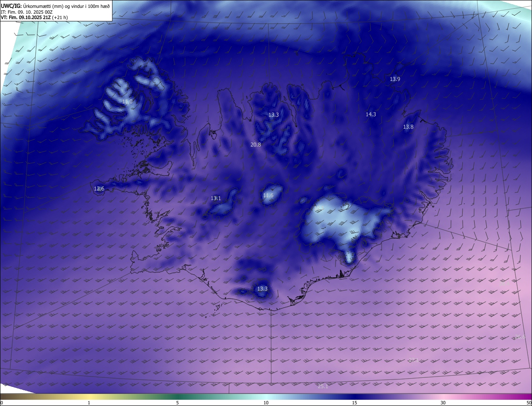Click the 'IT: Fim. 09. 10. 2025 00Z' line
This screenshot has width=532, height=406.
[x=27, y=12]
